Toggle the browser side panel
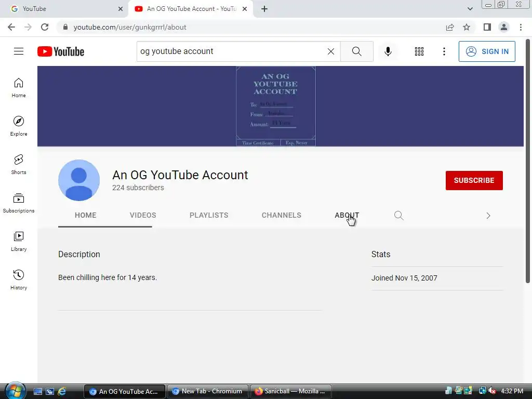This screenshot has height=399, width=532. (x=487, y=27)
